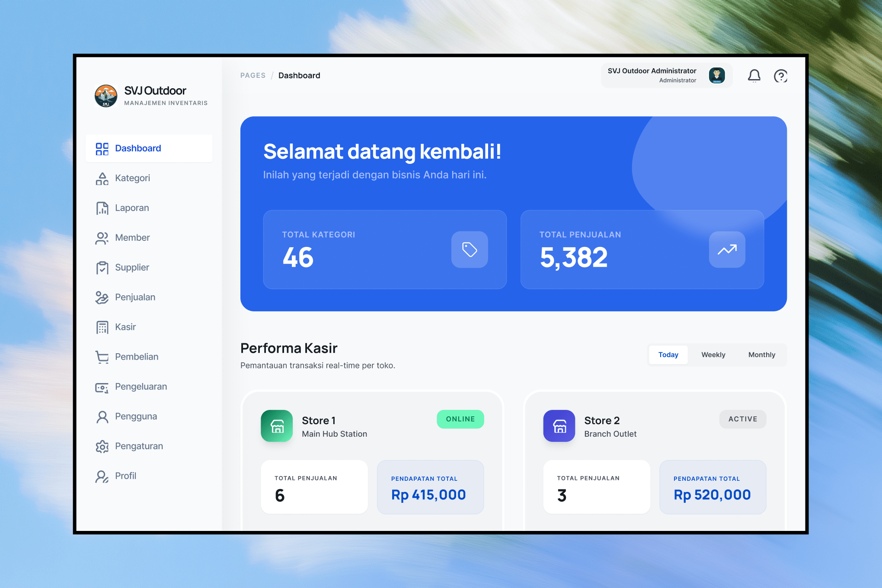Click the Pengguna user icon

pos(102,417)
